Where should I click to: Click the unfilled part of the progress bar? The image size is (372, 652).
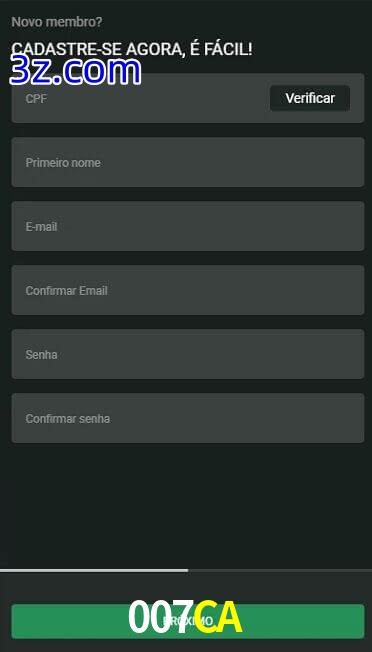(280, 570)
